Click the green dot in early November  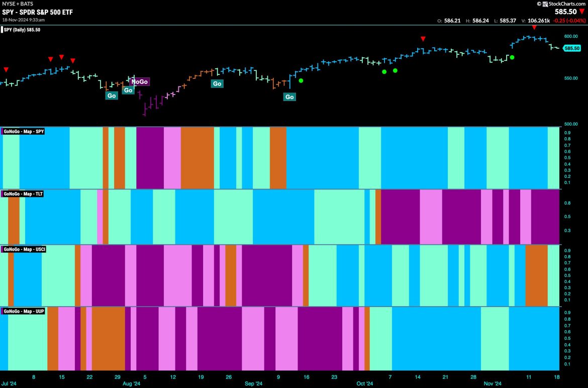click(512, 57)
